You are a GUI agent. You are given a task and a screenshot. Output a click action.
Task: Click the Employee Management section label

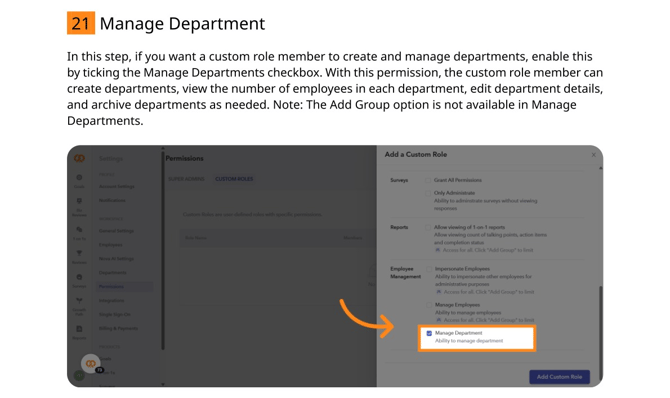[x=406, y=273]
